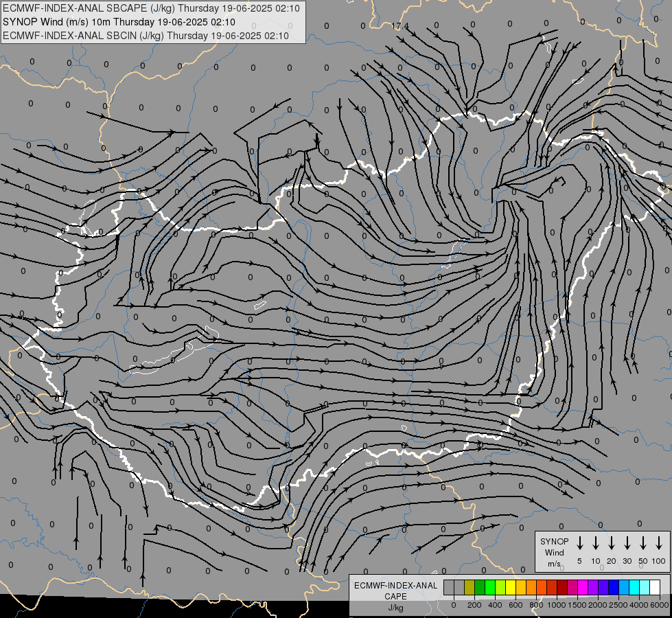Click the 6000 tick label on CAPE scale
Viewport: 672px width, 618px height.
[660, 605]
